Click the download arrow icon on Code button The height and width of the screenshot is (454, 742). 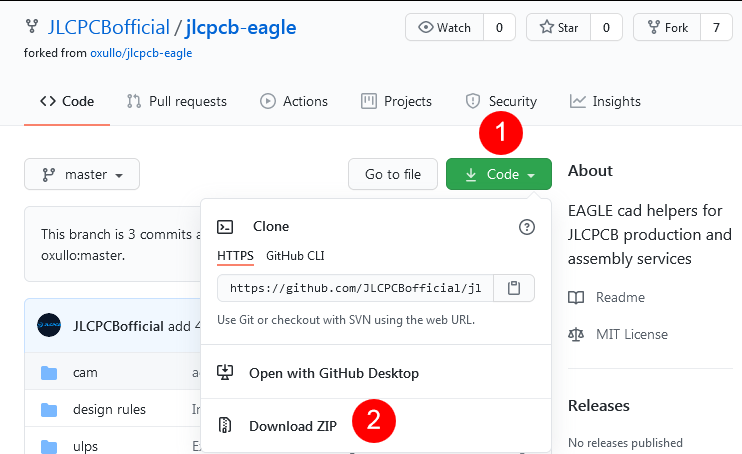(x=471, y=175)
